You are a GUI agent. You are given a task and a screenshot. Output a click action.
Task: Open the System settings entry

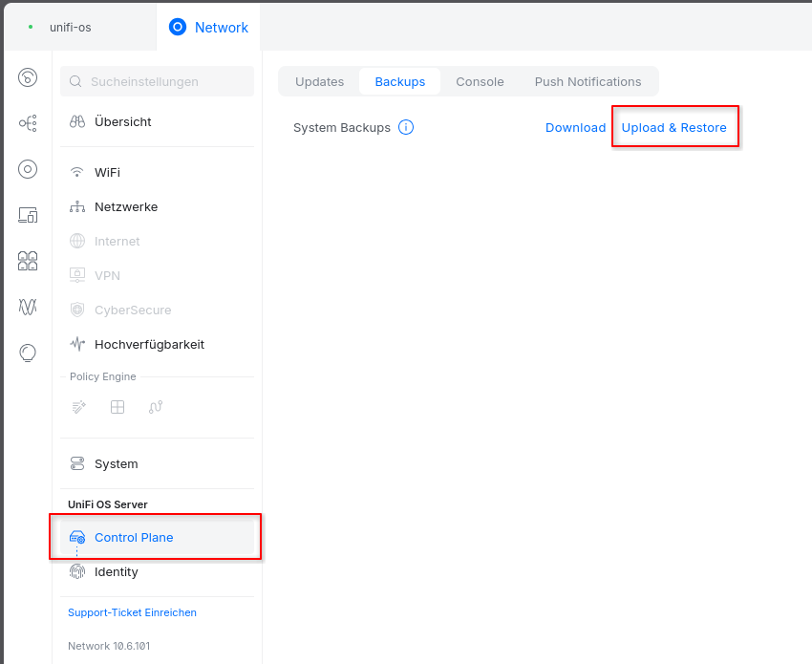157,463
